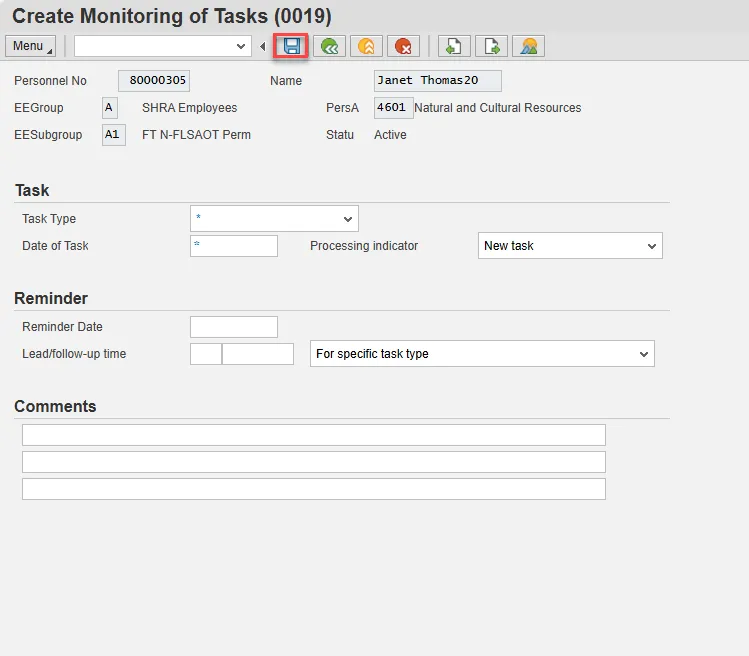Screen dimensions: 749x656
Task: Click the first Comments line
Action: coord(313,435)
